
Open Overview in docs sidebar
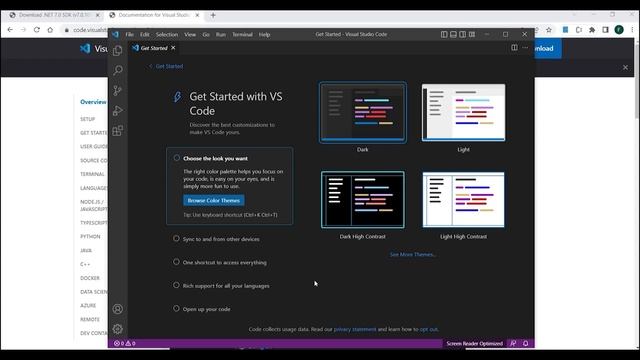[x=93, y=102]
